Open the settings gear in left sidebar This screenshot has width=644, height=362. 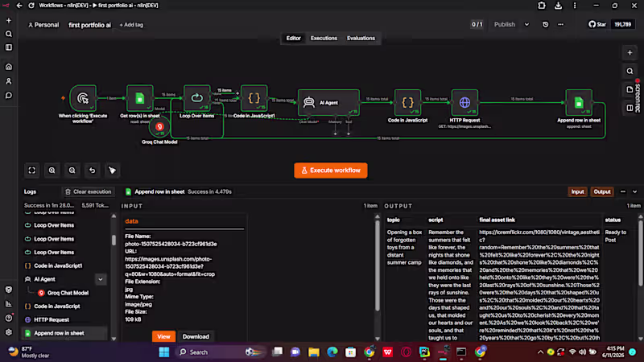coord(9,332)
